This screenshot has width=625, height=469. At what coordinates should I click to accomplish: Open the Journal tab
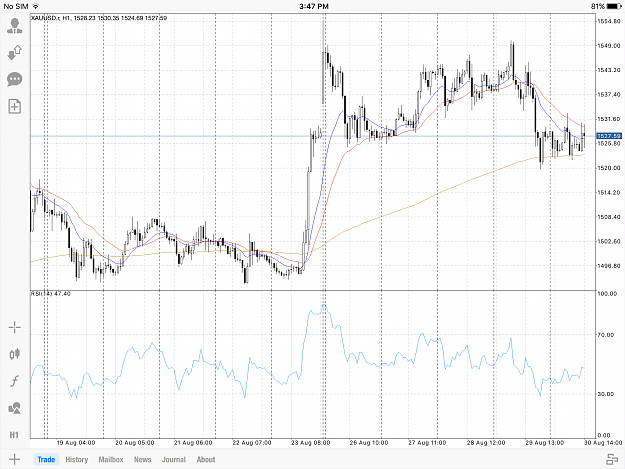point(174,459)
